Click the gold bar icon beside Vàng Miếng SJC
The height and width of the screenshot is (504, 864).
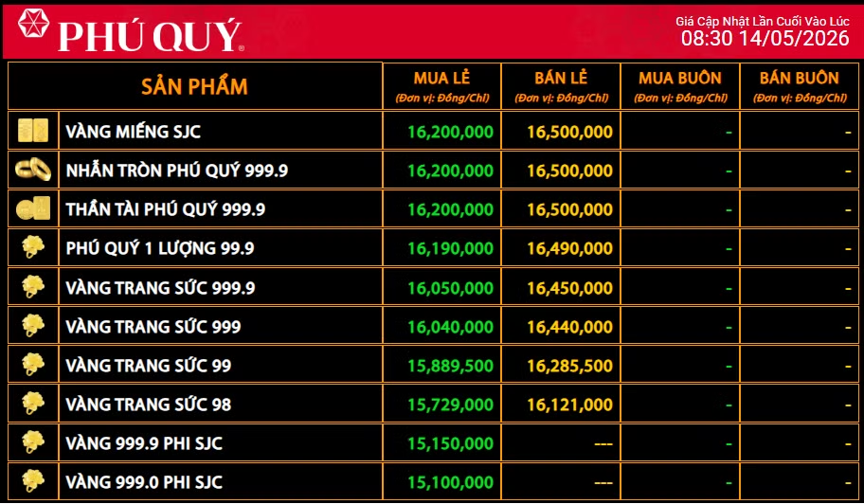click(x=33, y=131)
